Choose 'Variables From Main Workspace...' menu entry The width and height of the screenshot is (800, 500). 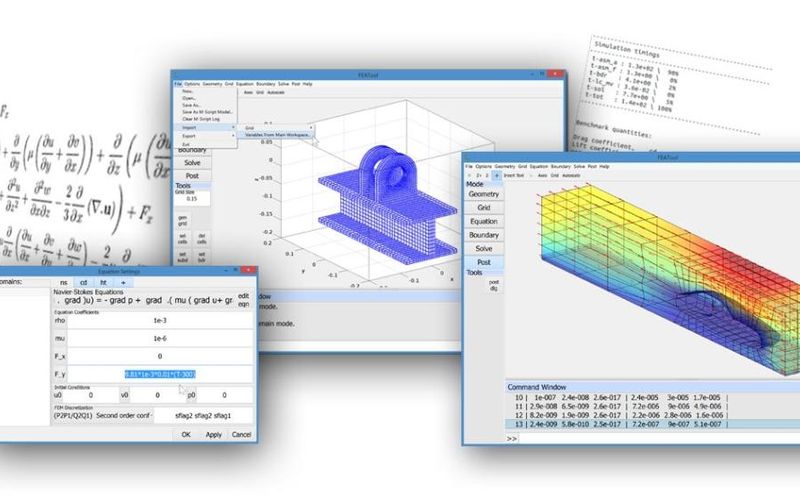point(275,134)
